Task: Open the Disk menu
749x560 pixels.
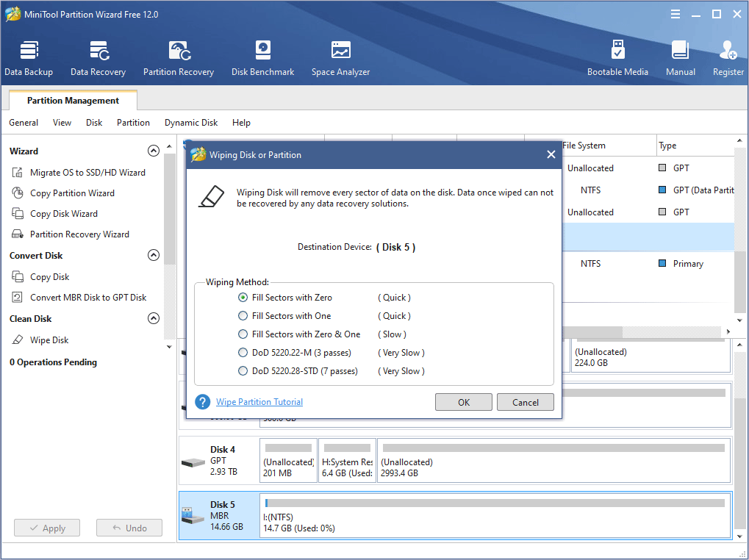Action: (94, 123)
